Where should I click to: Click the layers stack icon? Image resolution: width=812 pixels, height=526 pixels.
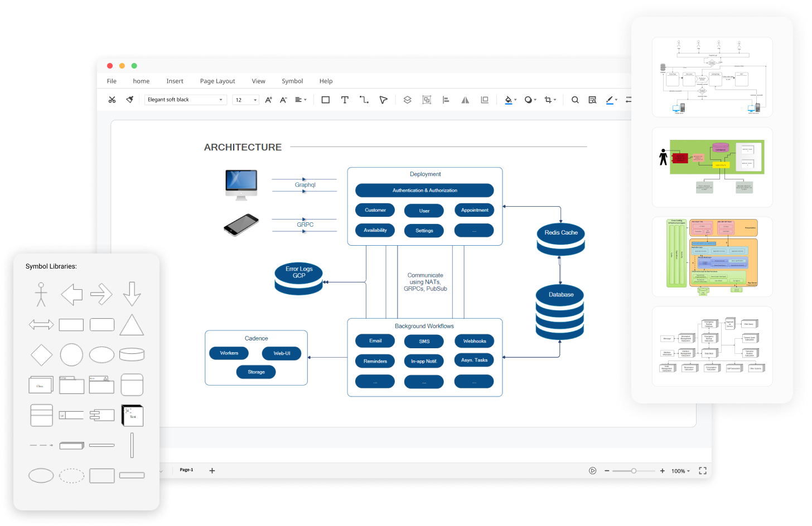(x=407, y=100)
